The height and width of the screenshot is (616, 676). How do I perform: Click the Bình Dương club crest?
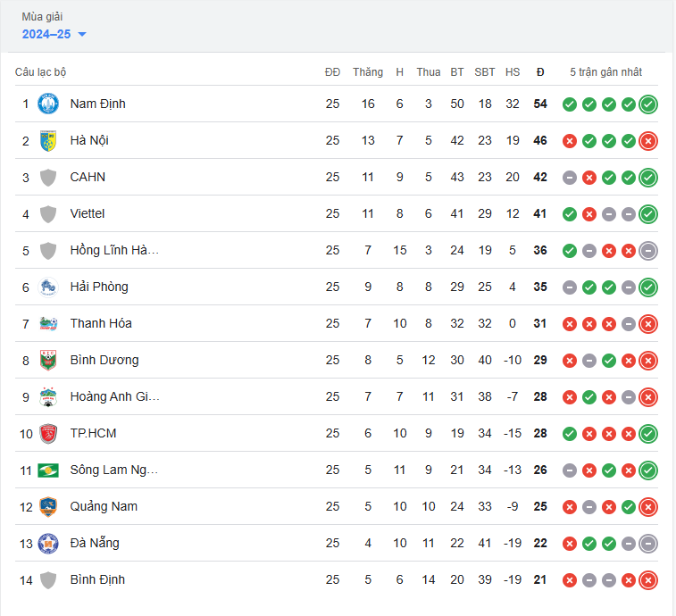point(48,360)
